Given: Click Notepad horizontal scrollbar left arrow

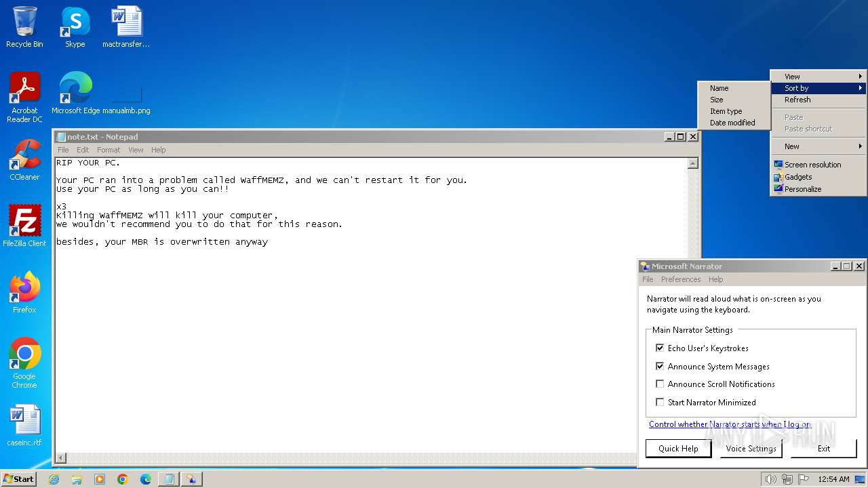Looking at the screenshot, I should (60, 459).
